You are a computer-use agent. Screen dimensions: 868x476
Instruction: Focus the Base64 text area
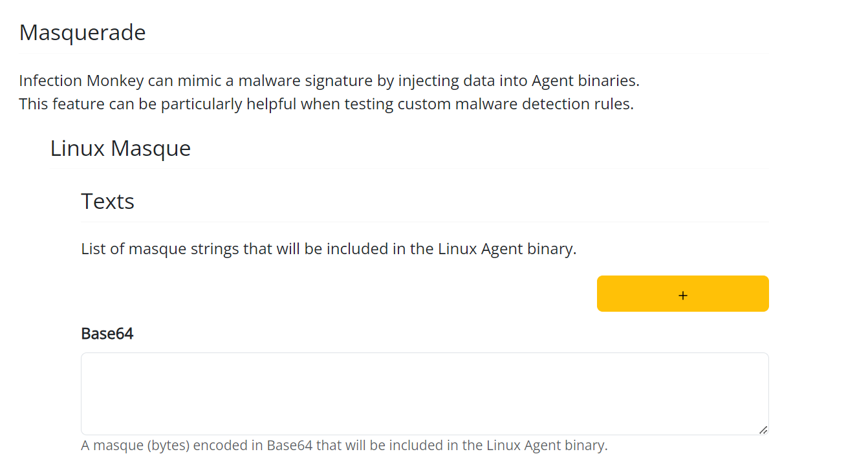tap(424, 393)
